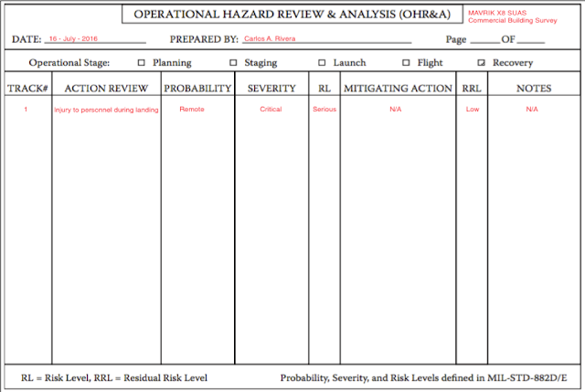This screenshot has width=585, height=392.
Task: Select the 'Serious' risk level value
Action: pos(324,109)
